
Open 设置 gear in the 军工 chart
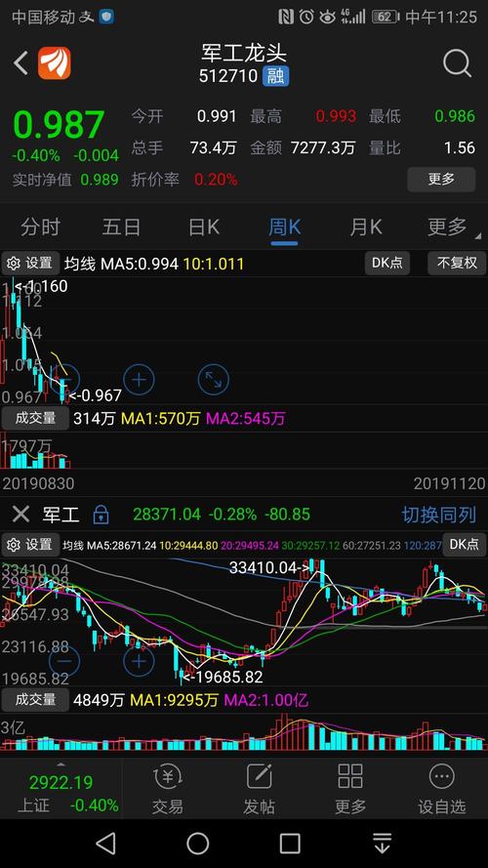pyautogui.click(x=30, y=545)
